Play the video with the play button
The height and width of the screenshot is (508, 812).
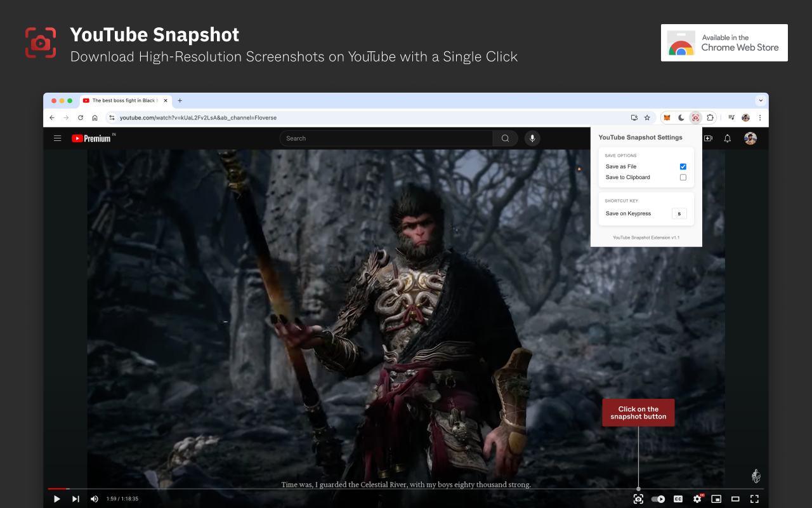tap(56, 499)
